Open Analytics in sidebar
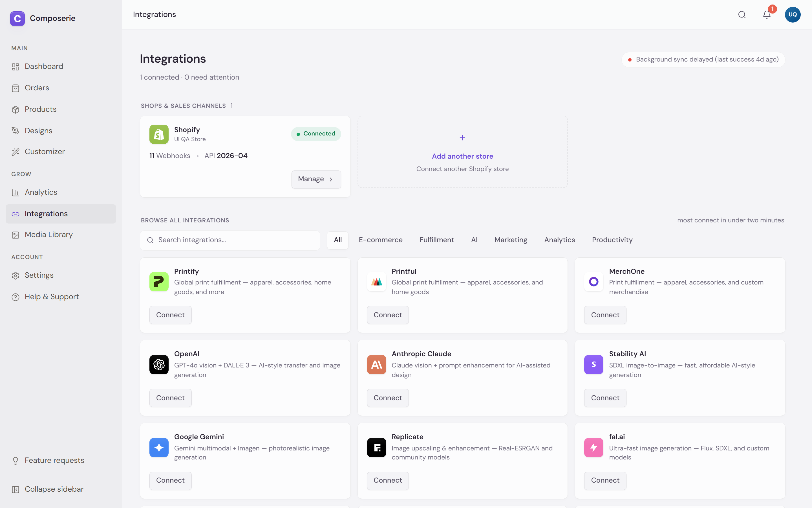The height and width of the screenshot is (508, 812). tap(61, 192)
